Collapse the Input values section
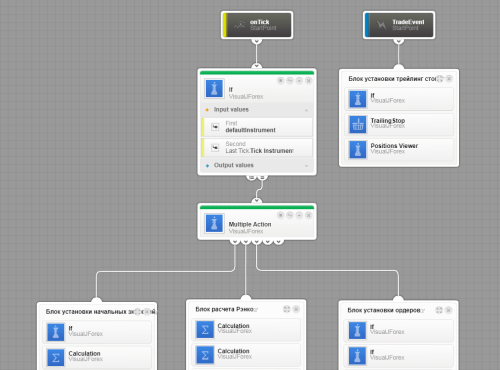Image resolution: width=500 pixels, height=370 pixels. (x=306, y=110)
